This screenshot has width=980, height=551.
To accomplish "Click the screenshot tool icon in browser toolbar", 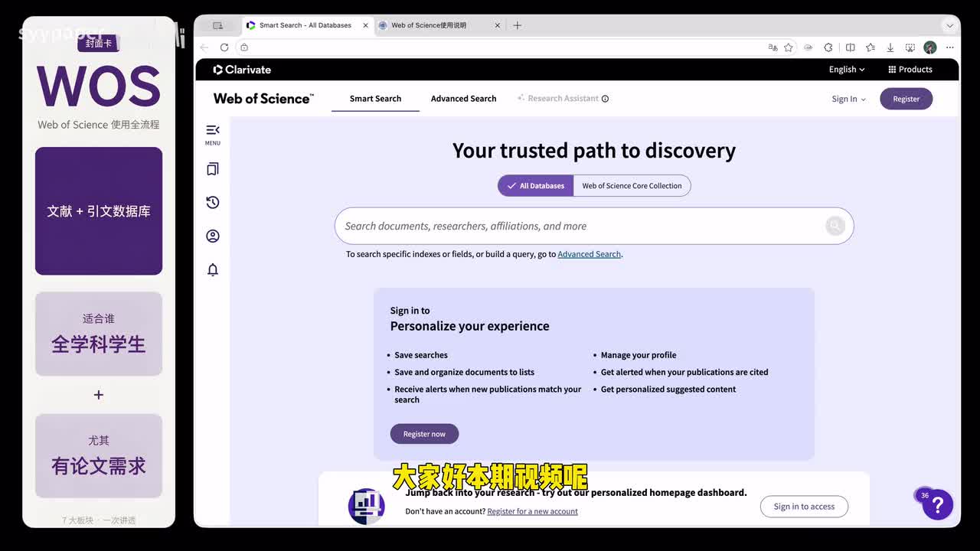I will 910,47.
